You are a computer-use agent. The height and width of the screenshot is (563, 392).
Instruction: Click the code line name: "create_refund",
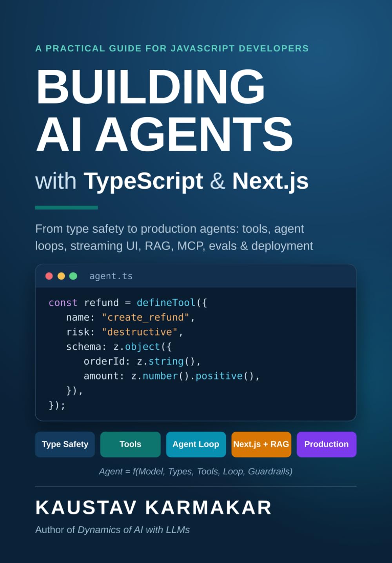point(131,317)
